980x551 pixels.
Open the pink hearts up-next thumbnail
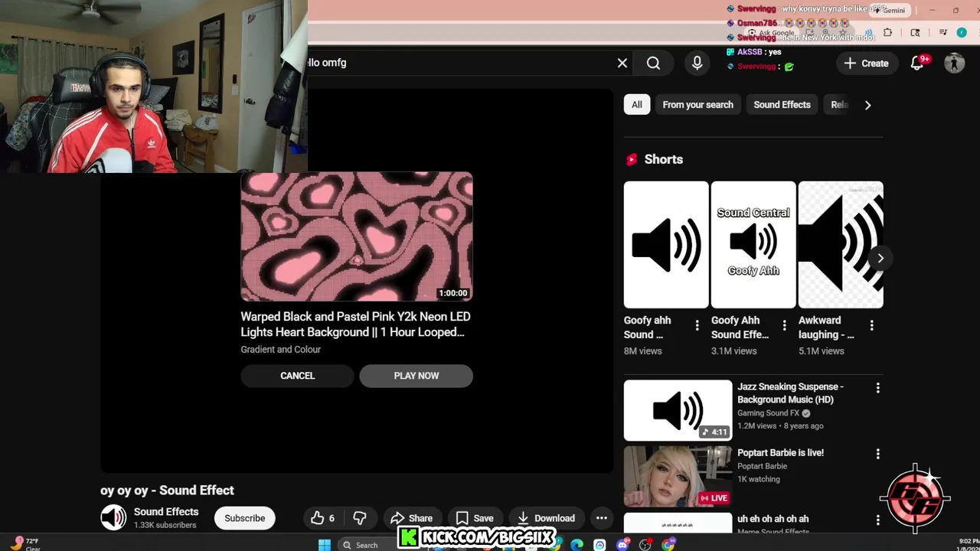[x=357, y=236]
